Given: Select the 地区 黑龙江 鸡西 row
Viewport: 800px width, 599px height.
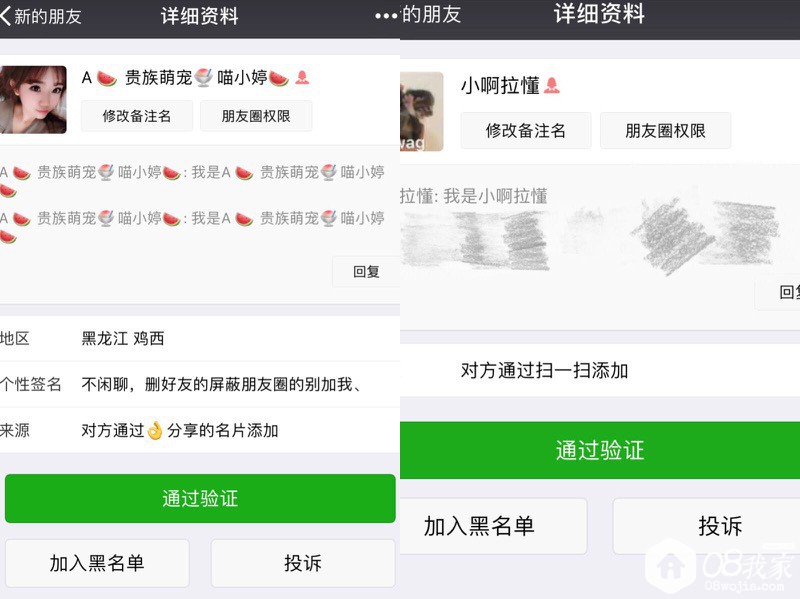Looking at the screenshot, I should 200,338.
